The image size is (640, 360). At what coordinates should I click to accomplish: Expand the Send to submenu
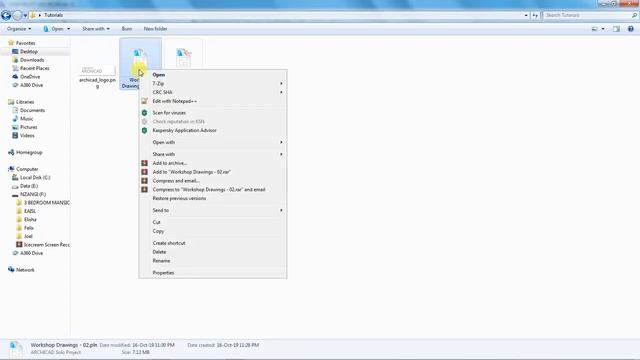click(x=213, y=210)
